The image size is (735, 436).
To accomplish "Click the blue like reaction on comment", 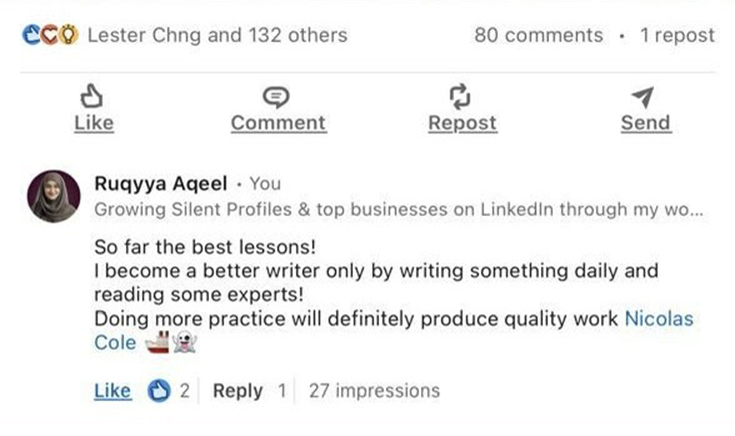I will tap(160, 391).
